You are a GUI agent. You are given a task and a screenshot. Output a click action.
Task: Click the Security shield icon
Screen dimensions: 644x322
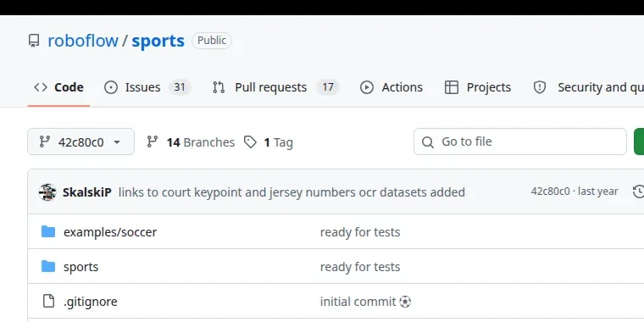(540, 87)
